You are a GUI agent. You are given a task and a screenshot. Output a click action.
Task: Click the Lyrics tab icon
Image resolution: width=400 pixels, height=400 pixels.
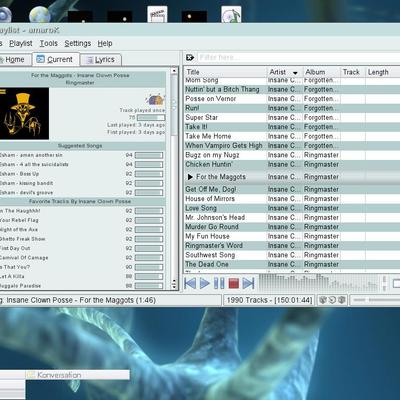pos(89,60)
